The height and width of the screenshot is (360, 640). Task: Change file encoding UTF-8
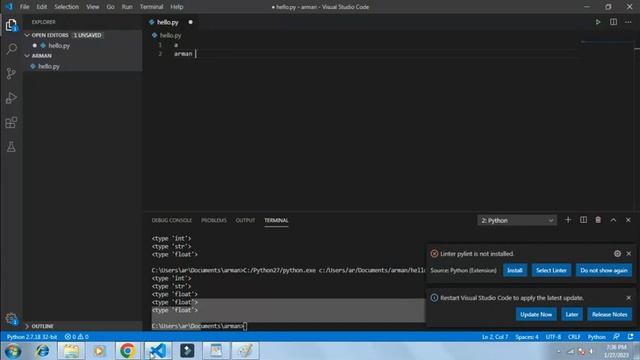tap(553, 337)
